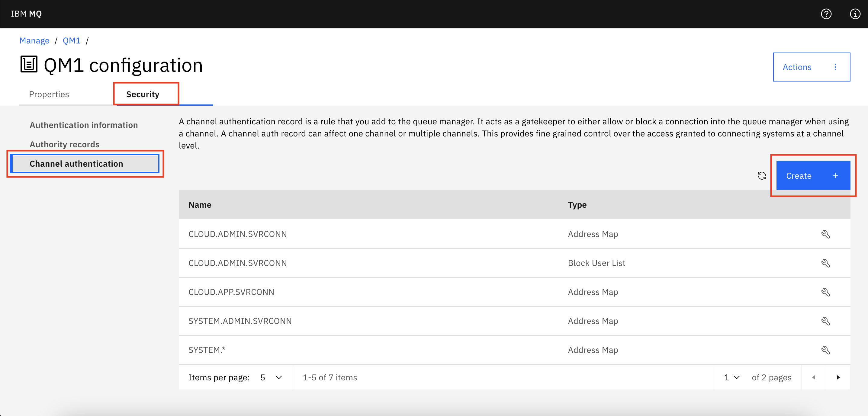Image resolution: width=868 pixels, height=416 pixels.
Task: Select the Security tab
Action: point(143,94)
